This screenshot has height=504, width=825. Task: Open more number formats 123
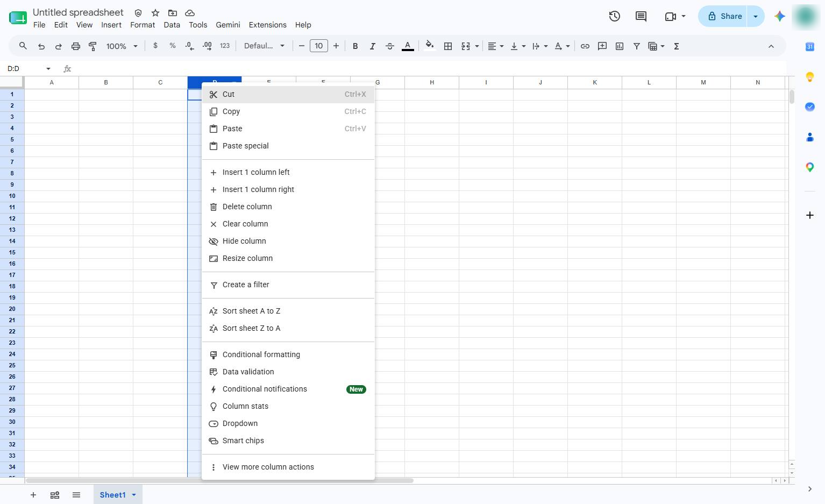click(x=225, y=46)
